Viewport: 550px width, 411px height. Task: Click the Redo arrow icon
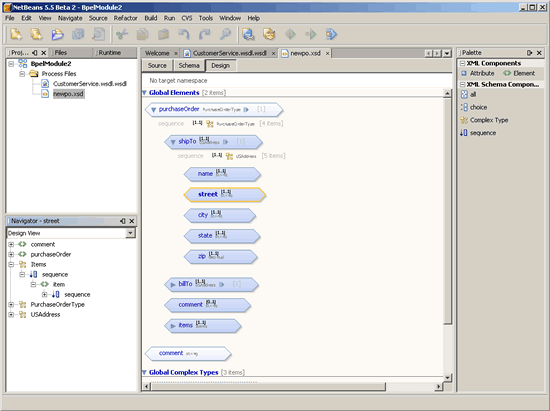tap(204, 34)
